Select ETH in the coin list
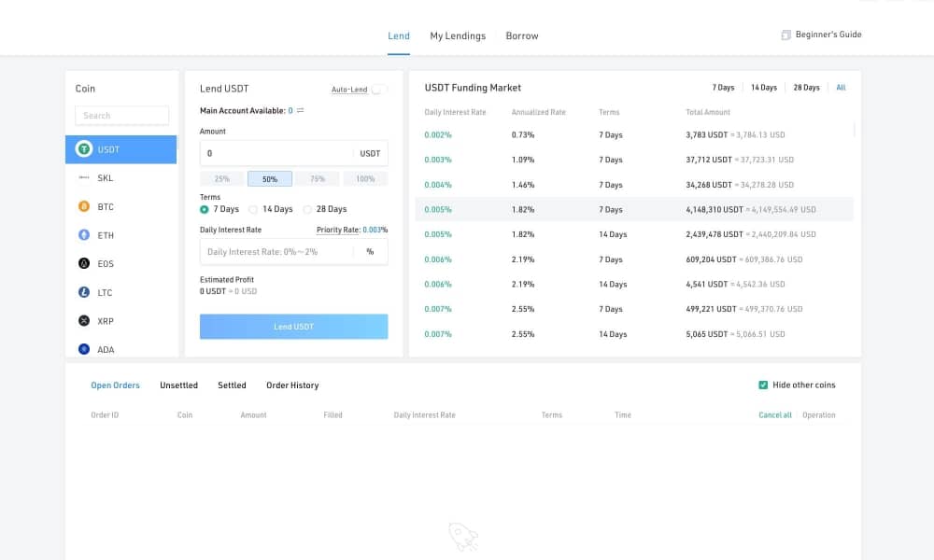Screen dimensions: 934x560 coord(120,235)
